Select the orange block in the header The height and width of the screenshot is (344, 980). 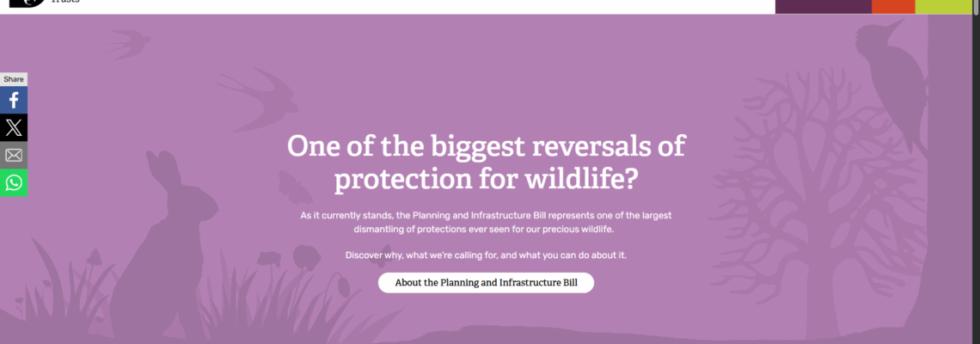point(892,6)
